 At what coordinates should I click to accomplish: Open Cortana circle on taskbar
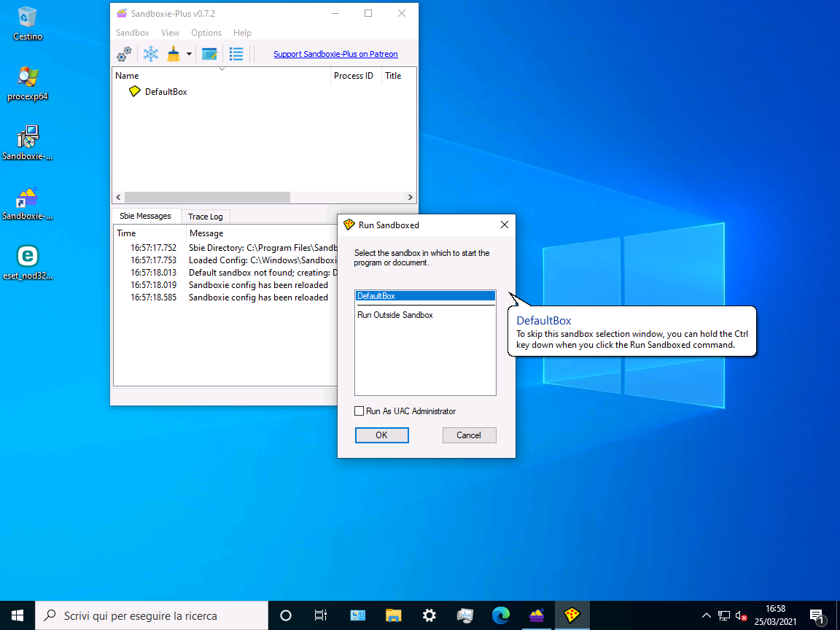[286, 615]
